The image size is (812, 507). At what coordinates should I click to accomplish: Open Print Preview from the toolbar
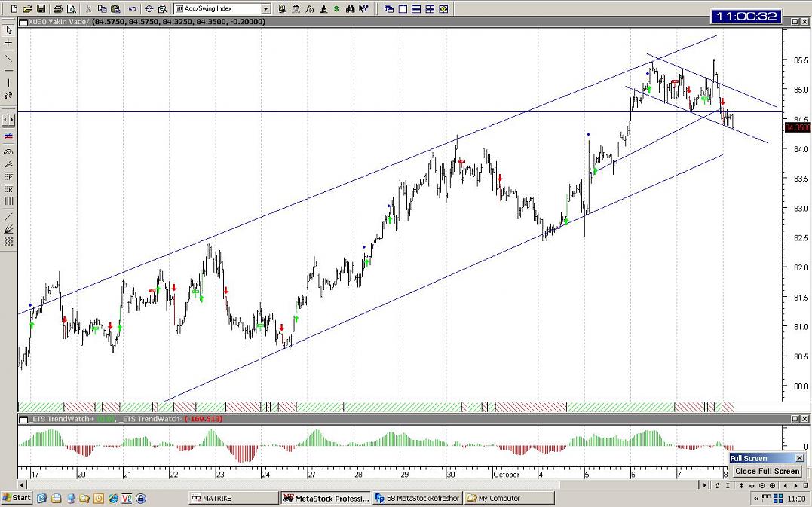tap(71, 9)
